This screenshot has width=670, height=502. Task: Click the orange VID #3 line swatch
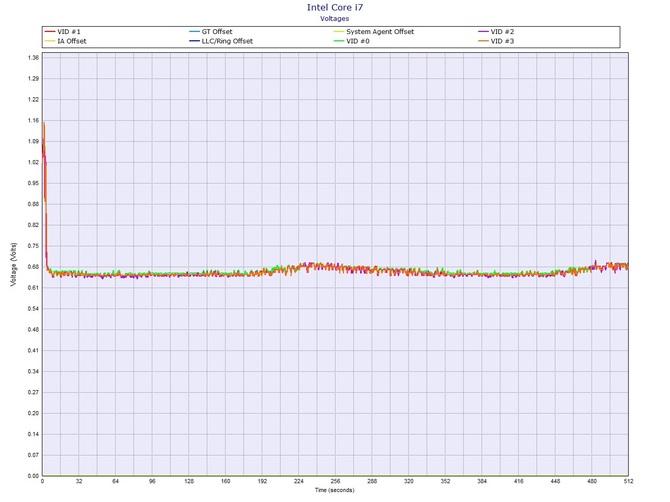(484, 41)
